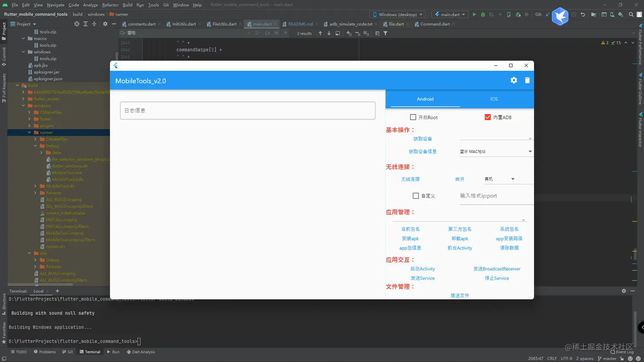Select opened file target icon in Project panel
The height and width of the screenshot is (362, 644).
(77, 24)
